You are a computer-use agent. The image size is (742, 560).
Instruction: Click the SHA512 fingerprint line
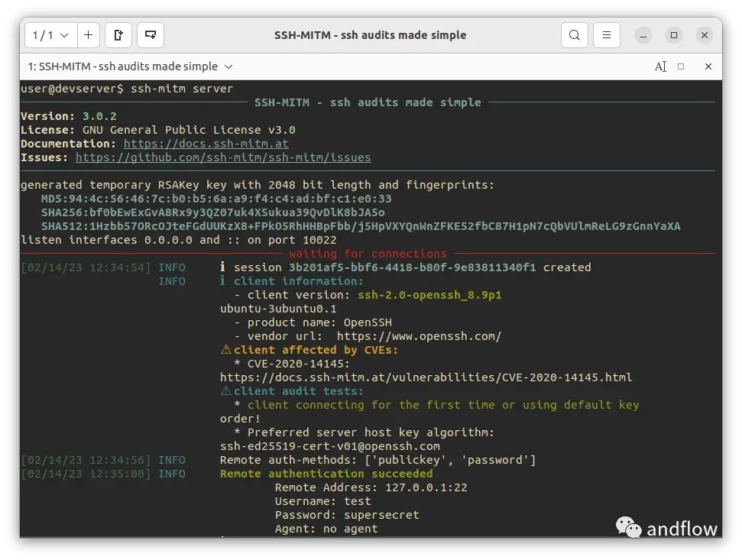click(361, 226)
